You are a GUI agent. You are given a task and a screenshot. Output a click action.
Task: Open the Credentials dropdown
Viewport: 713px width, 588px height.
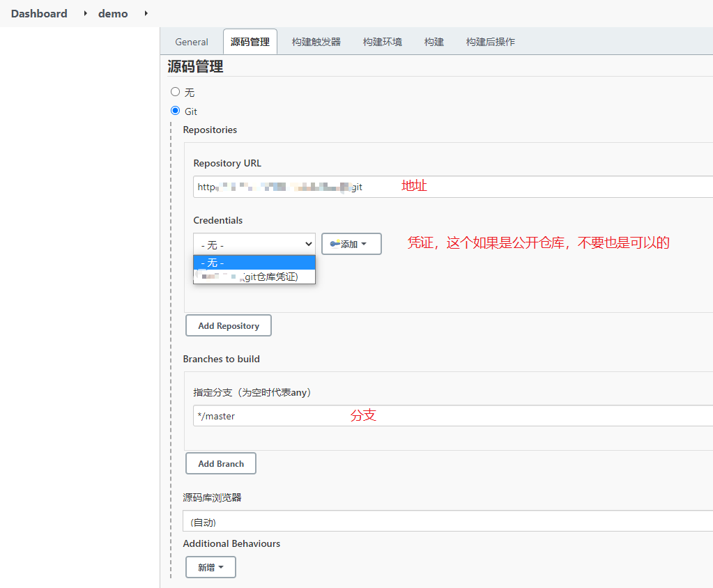254,245
